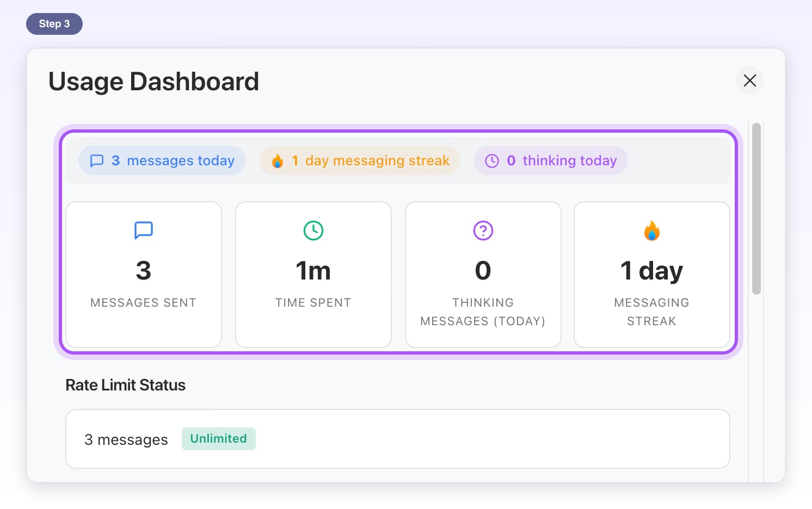Click the 'THINKING MESSAGES (TODAY)' label
This screenshot has width=812, height=509.
coord(483,312)
